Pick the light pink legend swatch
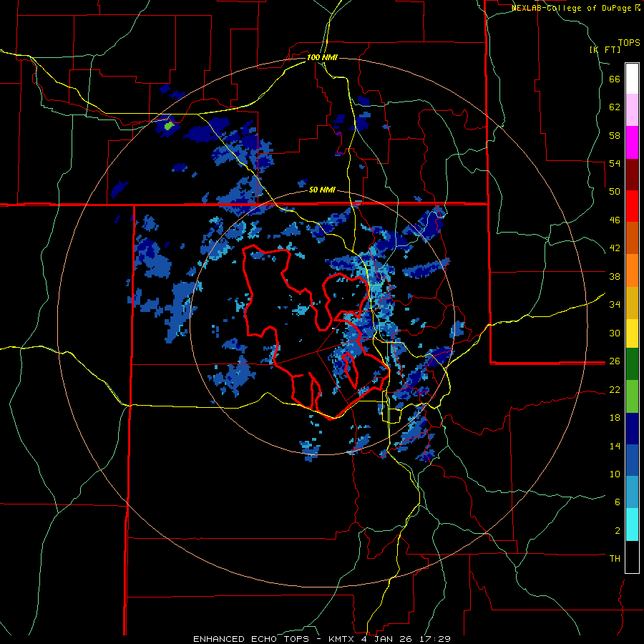Screen dimensions: 644x644 pyautogui.click(x=632, y=109)
